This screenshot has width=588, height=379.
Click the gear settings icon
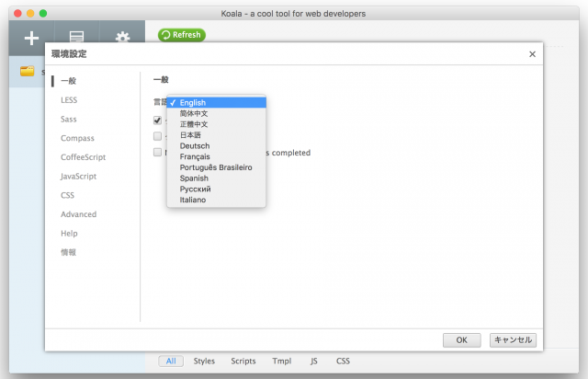(x=121, y=38)
